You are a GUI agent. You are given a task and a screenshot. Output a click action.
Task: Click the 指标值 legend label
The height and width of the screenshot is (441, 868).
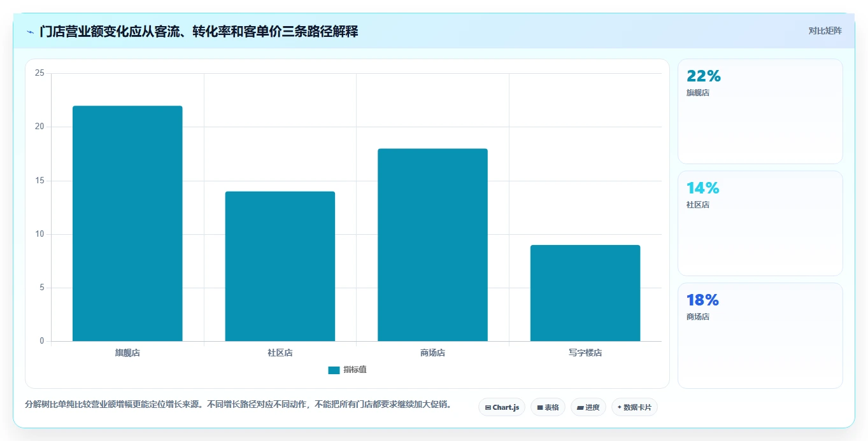coord(355,370)
